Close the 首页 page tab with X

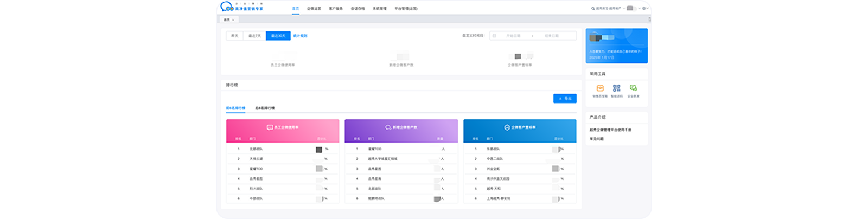[233, 20]
